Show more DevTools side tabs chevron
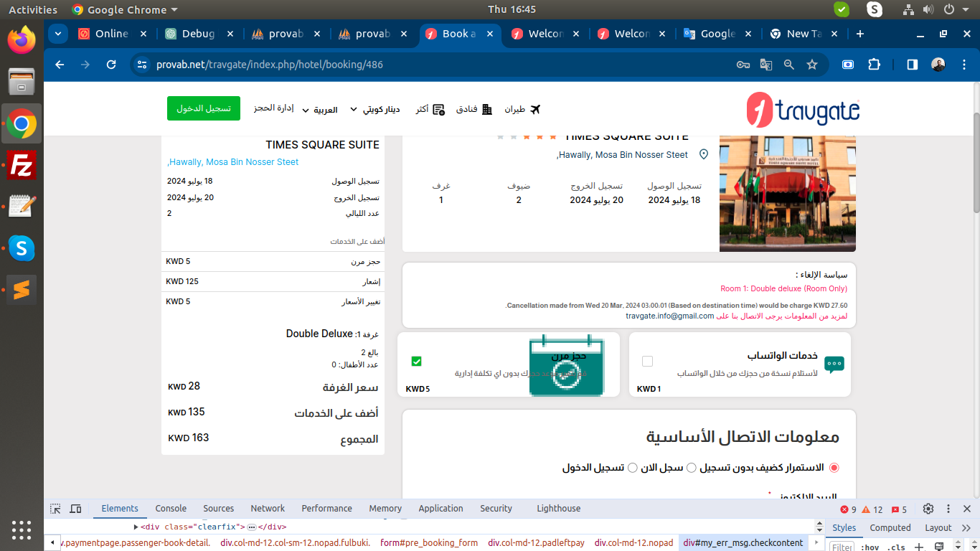Viewport: 980px width, 551px height. [x=968, y=527]
